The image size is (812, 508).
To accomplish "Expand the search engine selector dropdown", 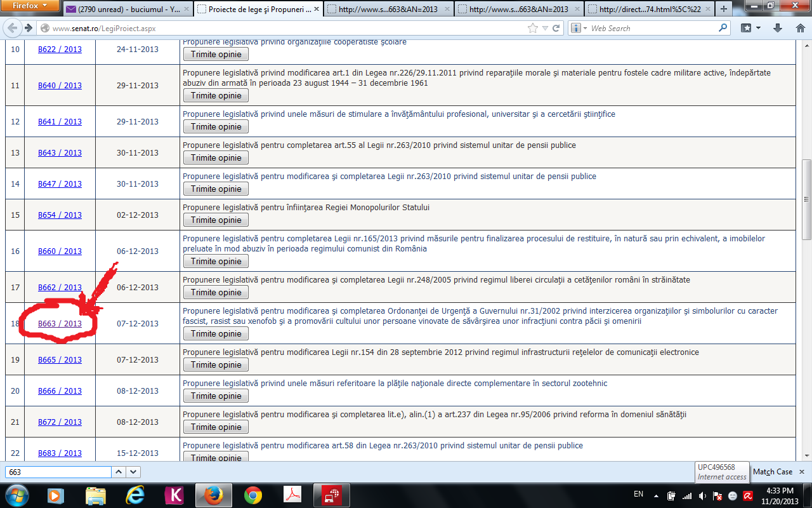I will (x=579, y=29).
